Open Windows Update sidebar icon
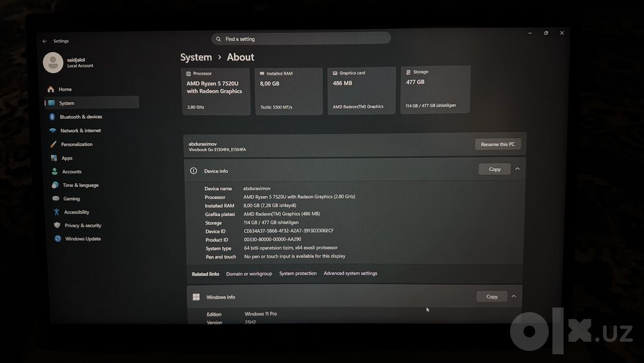This screenshot has width=644, height=363. [58, 239]
